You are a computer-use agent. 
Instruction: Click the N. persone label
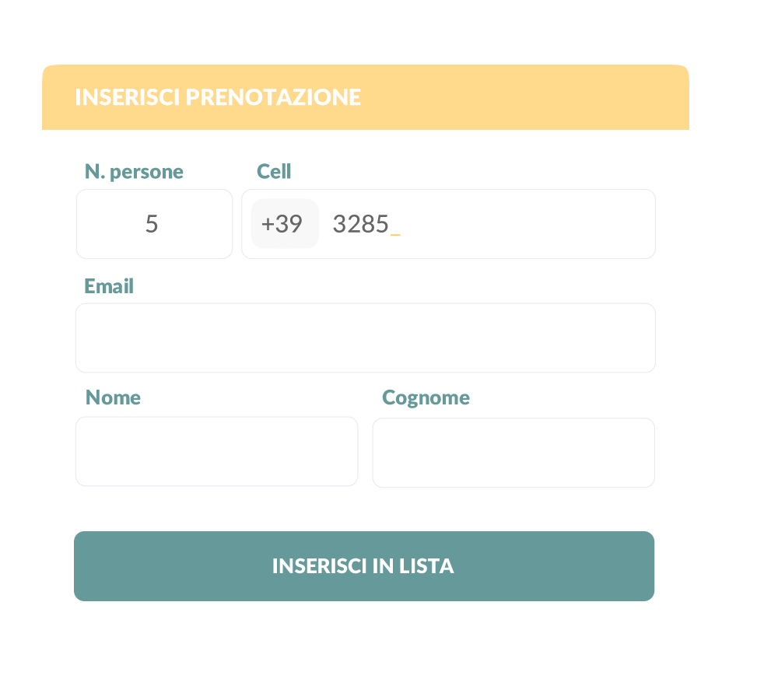[x=134, y=171]
